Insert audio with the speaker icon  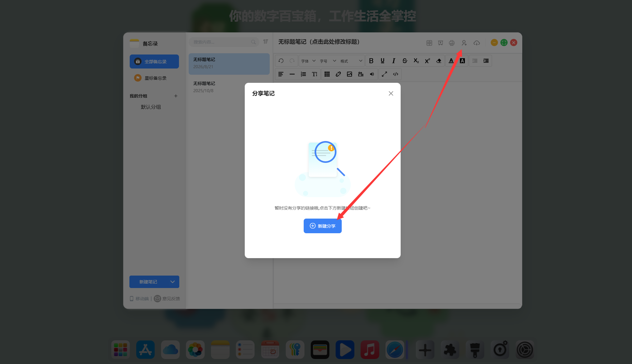(x=372, y=74)
